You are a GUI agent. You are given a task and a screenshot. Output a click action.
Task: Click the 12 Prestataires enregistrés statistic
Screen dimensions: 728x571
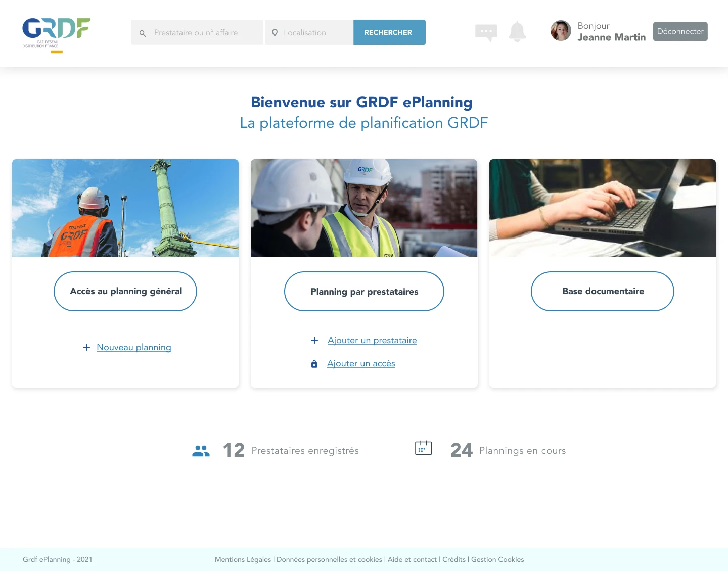point(291,450)
